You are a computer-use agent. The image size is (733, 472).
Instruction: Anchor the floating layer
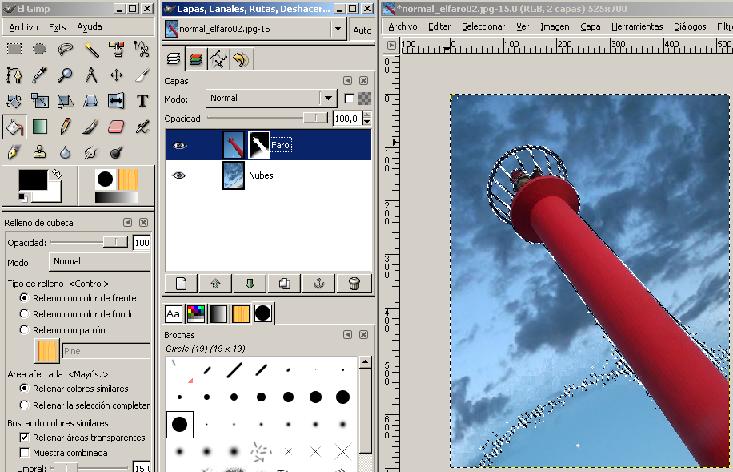click(x=319, y=283)
